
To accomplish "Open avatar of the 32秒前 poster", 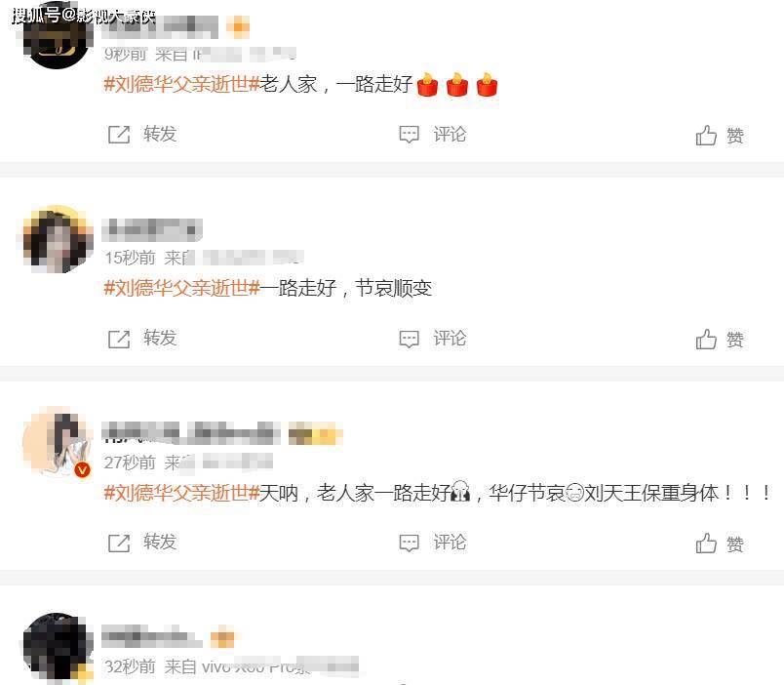I will (x=57, y=647).
